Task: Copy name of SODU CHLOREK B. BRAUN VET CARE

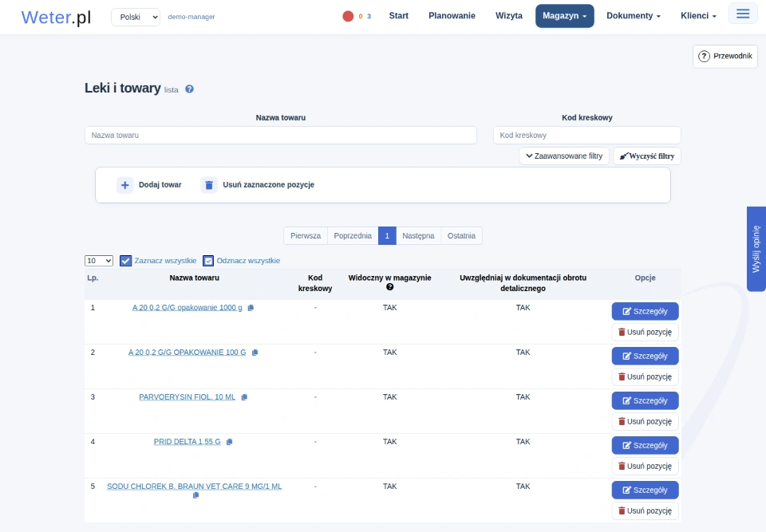Action: pyautogui.click(x=196, y=495)
